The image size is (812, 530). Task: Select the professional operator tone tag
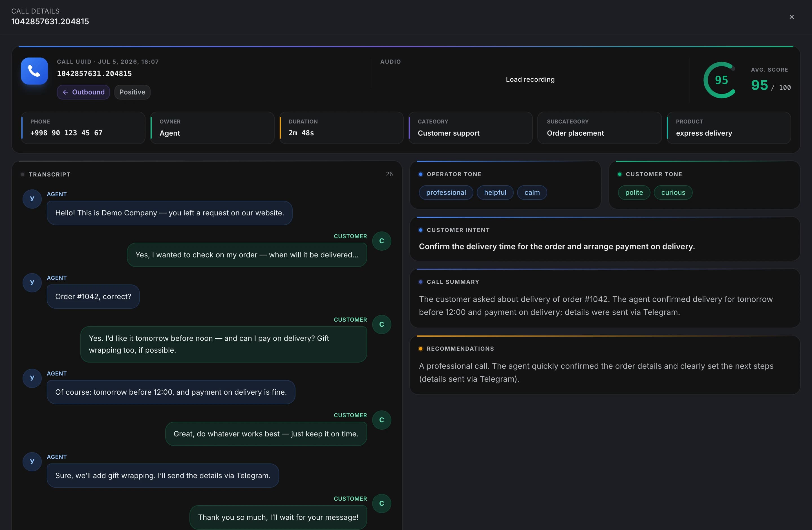pyautogui.click(x=446, y=192)
